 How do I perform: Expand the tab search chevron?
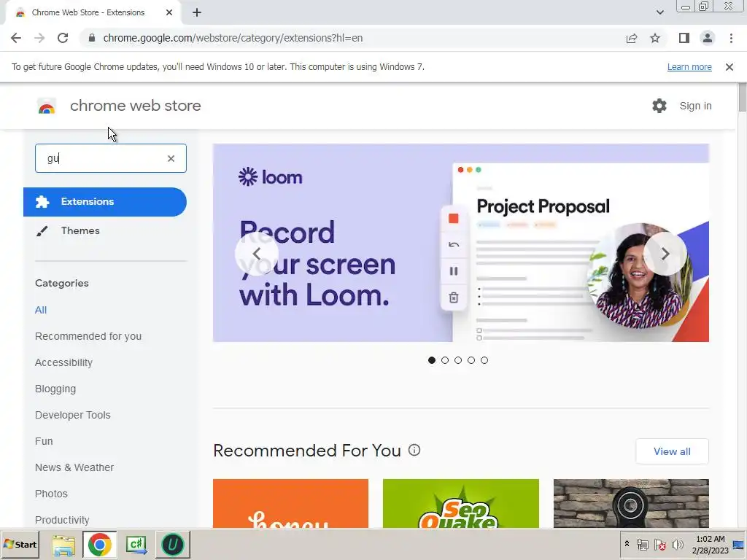659,13
